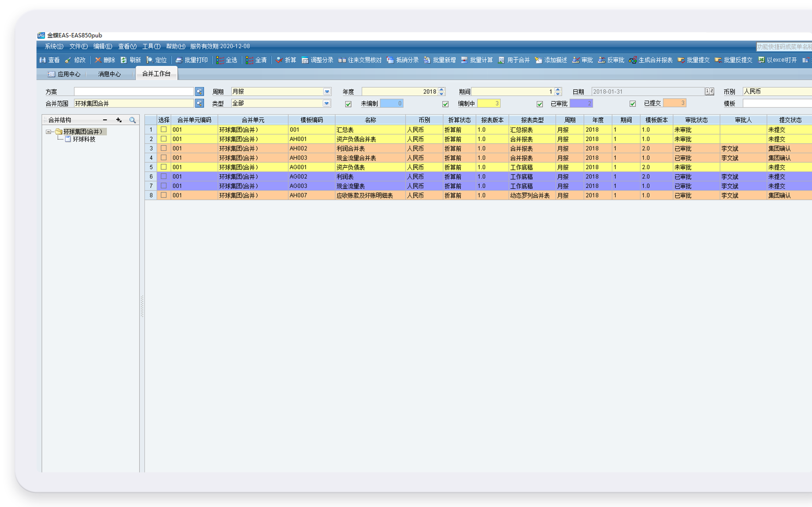Click the 删除 delete icon
This screenshot has height=507, width=812.
click(x=98, y=60)
